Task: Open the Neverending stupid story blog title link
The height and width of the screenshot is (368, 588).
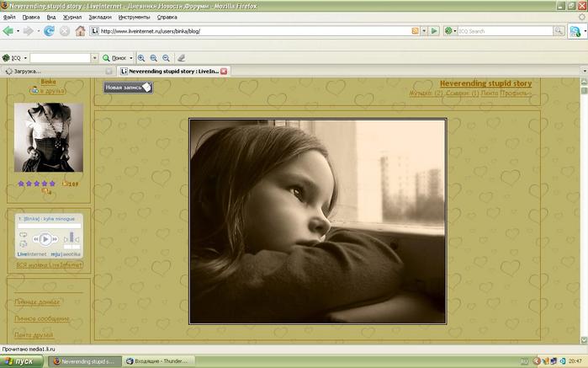Action: [485, 83]
